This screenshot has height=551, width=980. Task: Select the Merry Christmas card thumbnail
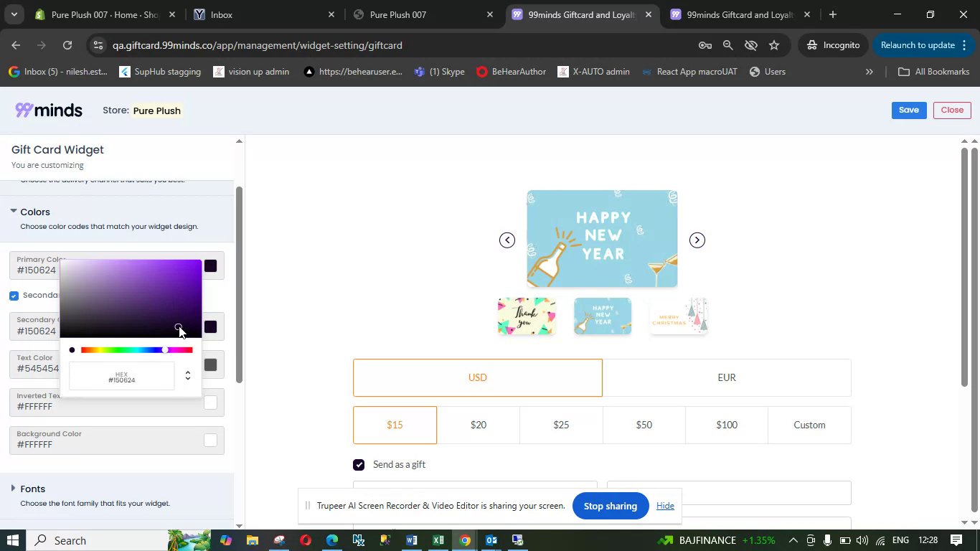pos(679,316)
